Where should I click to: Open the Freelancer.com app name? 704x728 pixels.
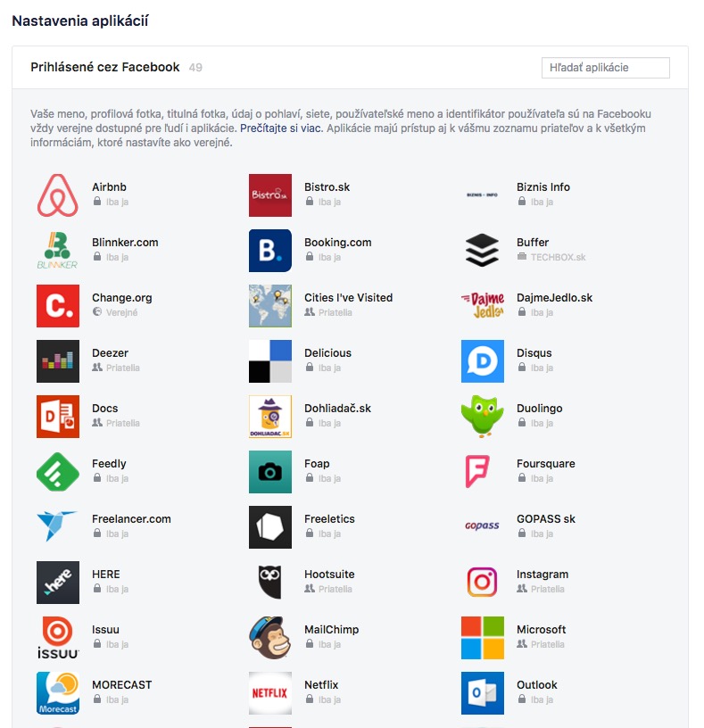click(x=131, y=518)
